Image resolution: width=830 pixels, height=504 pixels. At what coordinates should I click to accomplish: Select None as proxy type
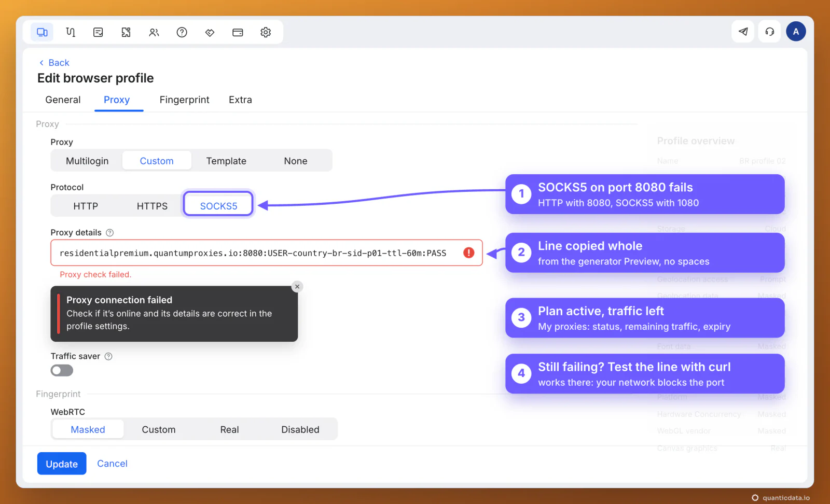[x=296, y=161]
